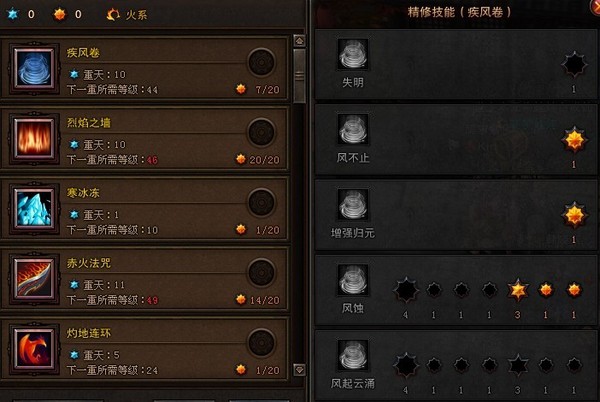Viewport: 600px width, 402px height.
Task: Select the 赤火法咒 skill icon
Action: (34, 279)
